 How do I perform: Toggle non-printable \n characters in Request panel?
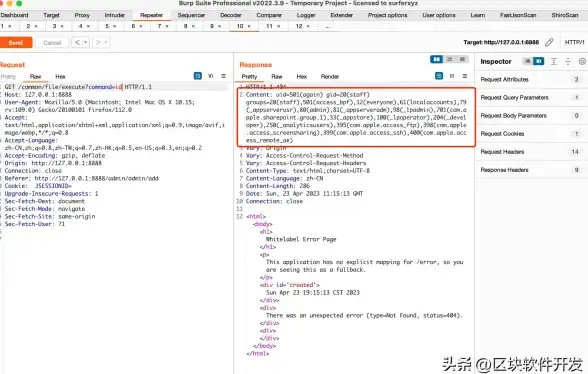click(x=211, y=76)
